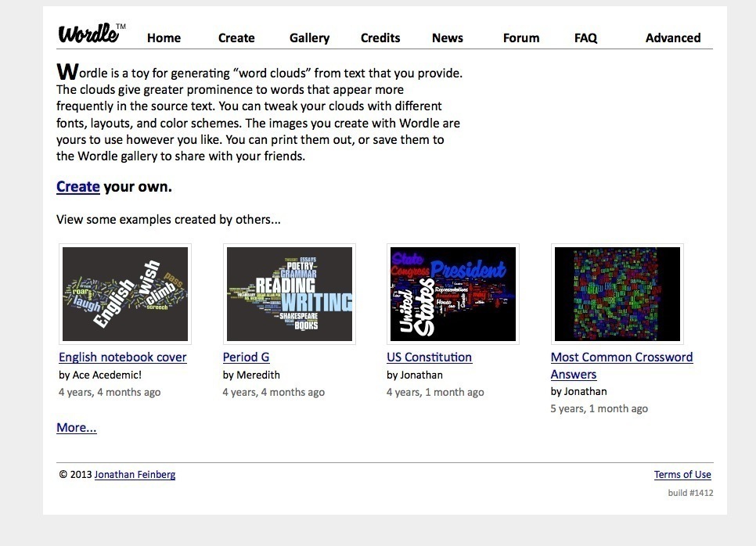Open the Home nav item
Viewport: 756px width, 546px height.
(x=164, y=38)
